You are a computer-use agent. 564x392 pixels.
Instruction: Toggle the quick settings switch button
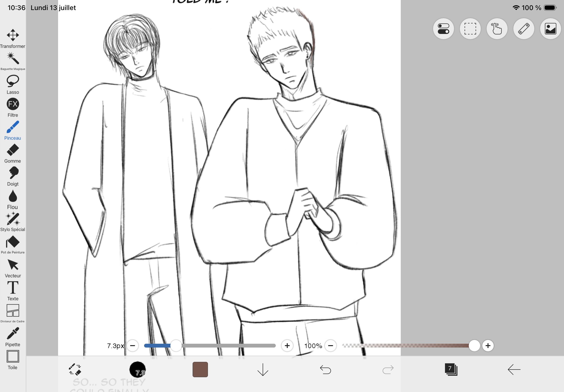pyautogui.click(x=444, y=29)
